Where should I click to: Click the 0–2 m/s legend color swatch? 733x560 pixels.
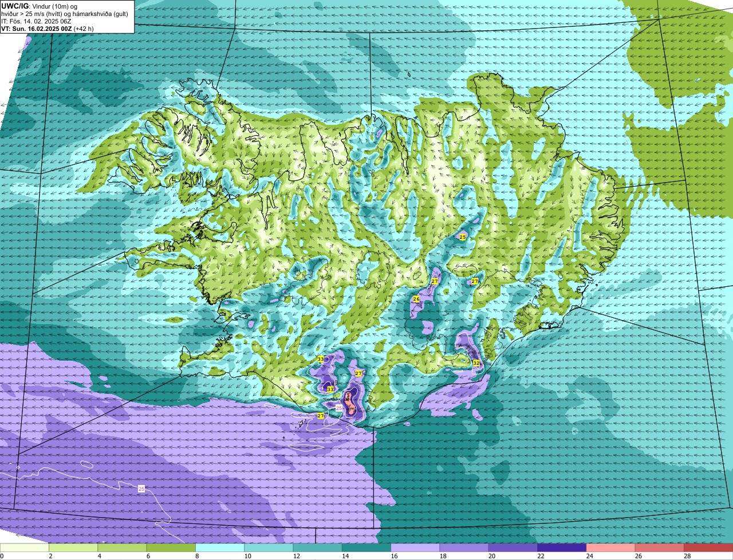[25, 548]
